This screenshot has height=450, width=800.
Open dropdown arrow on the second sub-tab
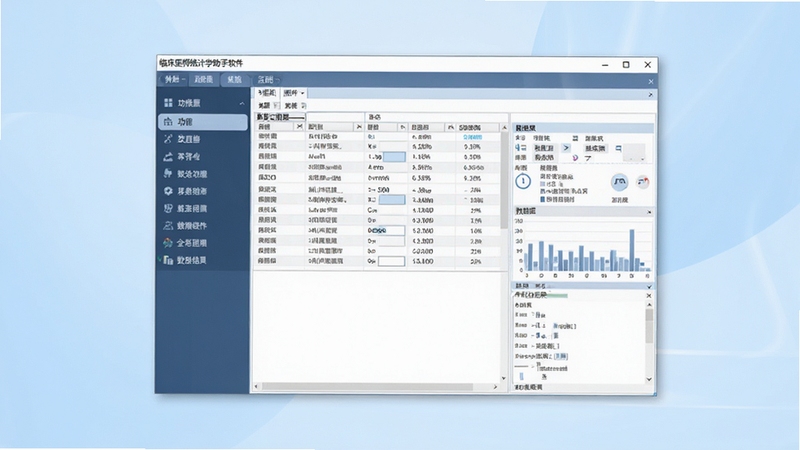303,93
